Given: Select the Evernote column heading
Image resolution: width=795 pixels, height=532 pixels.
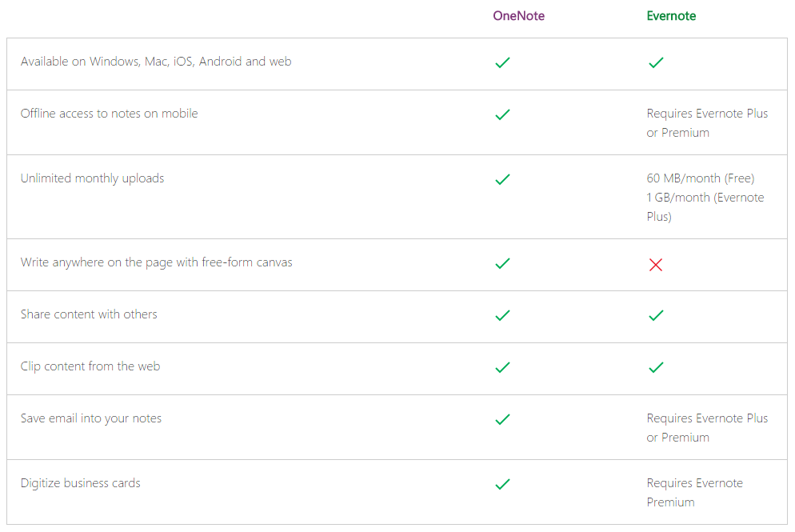Looking at the screenshot, I should [671, 16].
